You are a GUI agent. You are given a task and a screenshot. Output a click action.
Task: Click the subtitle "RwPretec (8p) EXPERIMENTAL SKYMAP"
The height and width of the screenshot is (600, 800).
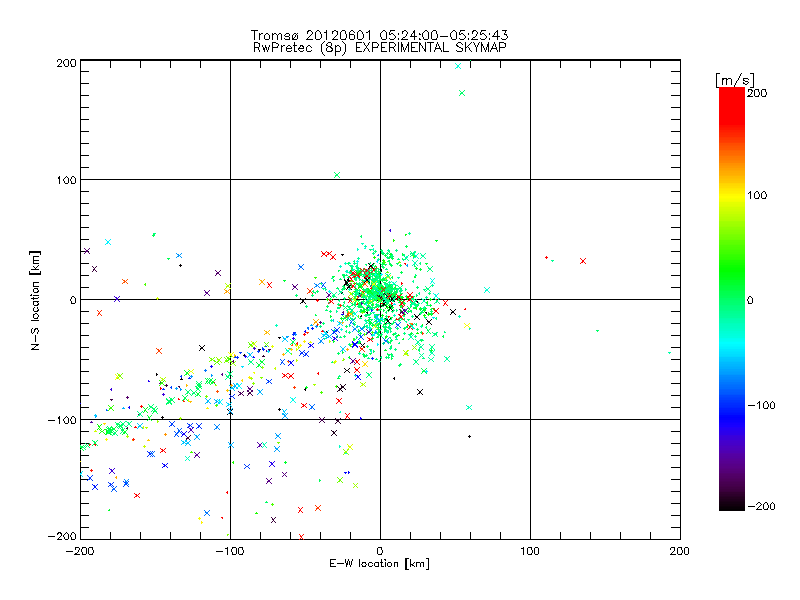[x=380, y=47]
